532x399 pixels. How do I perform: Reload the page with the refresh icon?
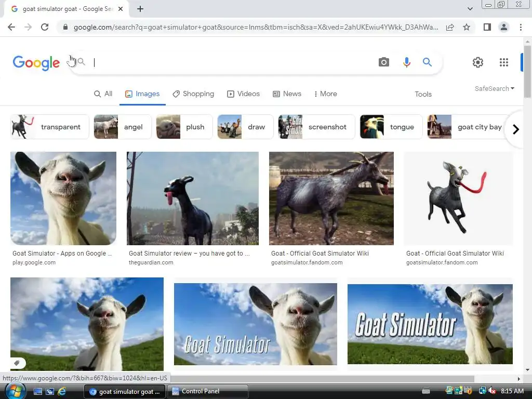(45, 27)
